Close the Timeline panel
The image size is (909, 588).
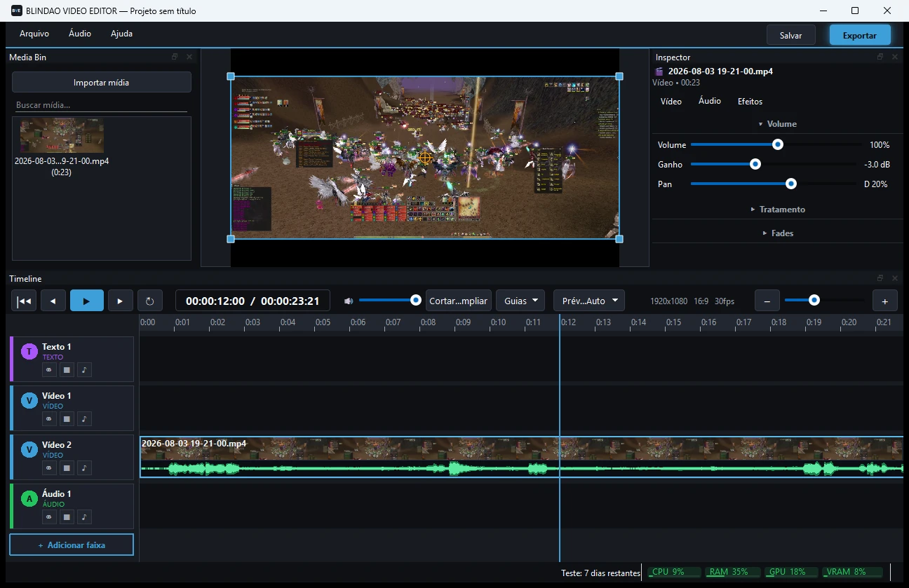click(x=895, y=278)
